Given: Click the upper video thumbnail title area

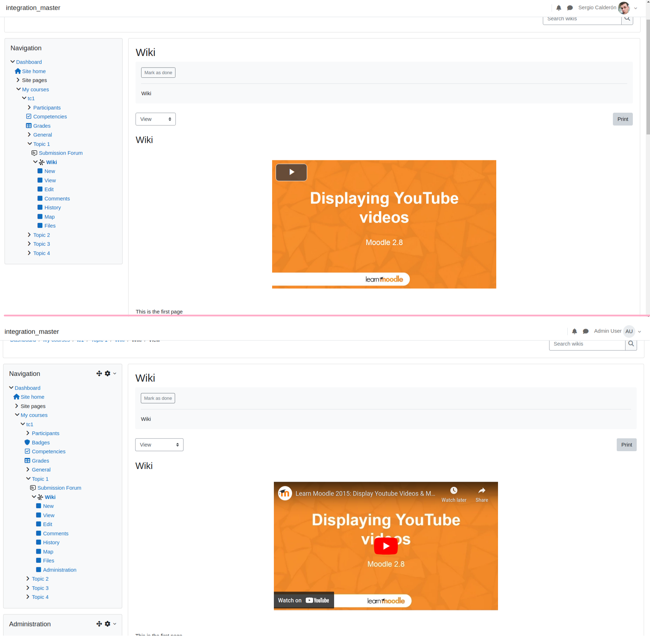Looking at the screenshot, I should tap(384, 208).
